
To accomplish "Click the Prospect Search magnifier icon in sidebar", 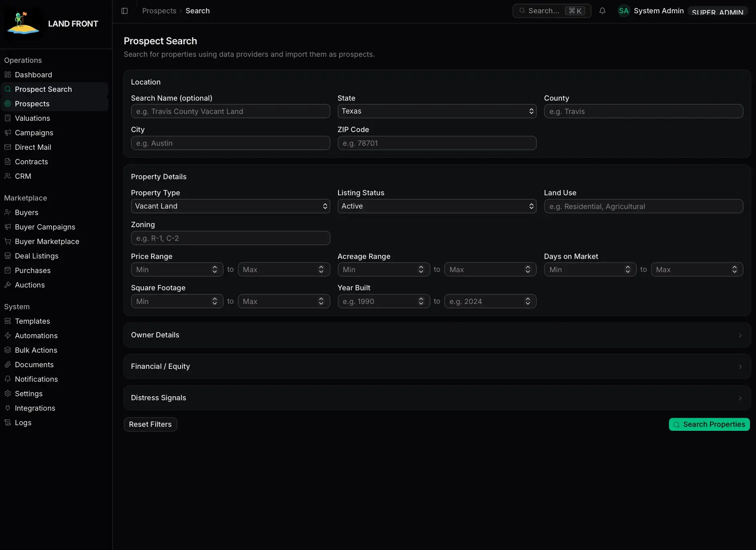I will [8, 89].
